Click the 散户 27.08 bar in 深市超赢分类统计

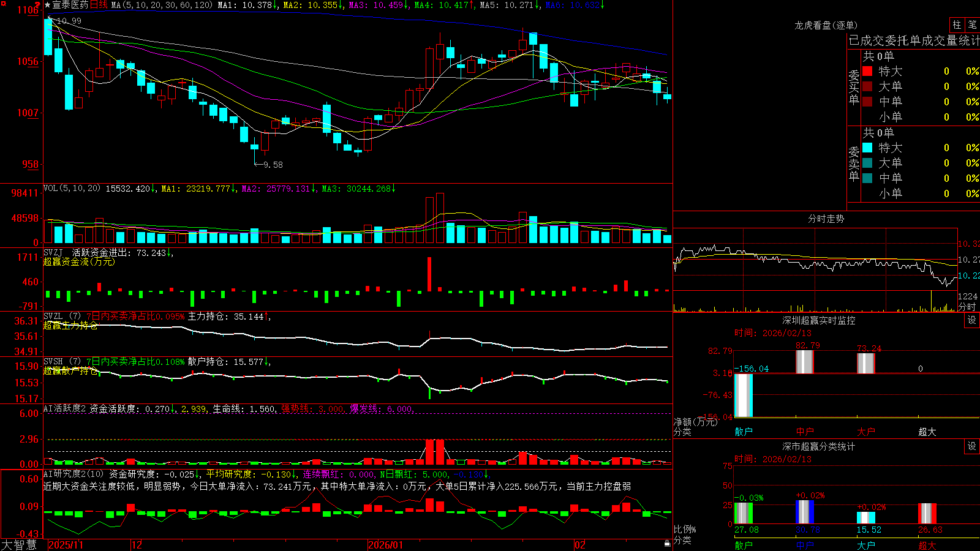[744, 513]
